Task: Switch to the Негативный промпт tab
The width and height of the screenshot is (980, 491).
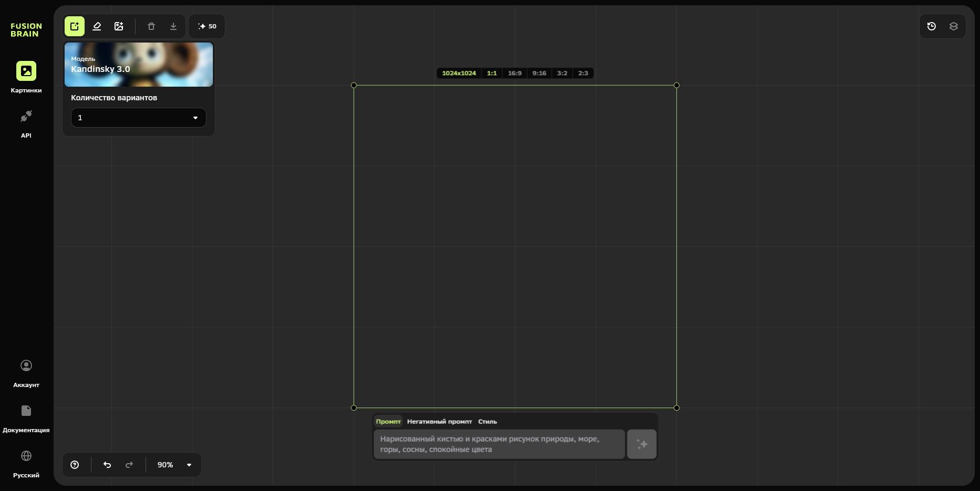Action: 439,422
